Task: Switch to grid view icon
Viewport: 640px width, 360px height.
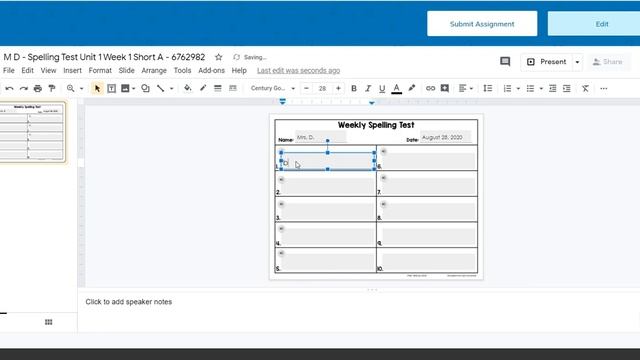Action: 49,322
